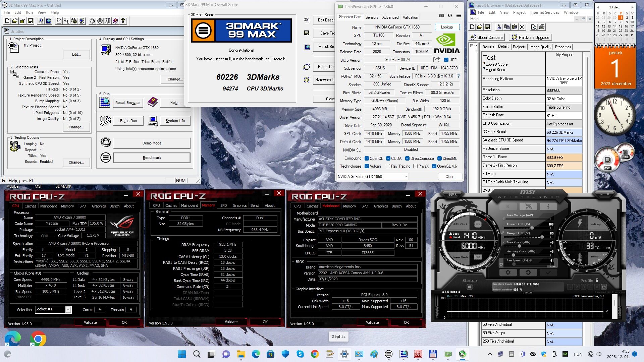Click Demo Mode button
This screenshot has height=362, width=644.
(x=152, y=143)
